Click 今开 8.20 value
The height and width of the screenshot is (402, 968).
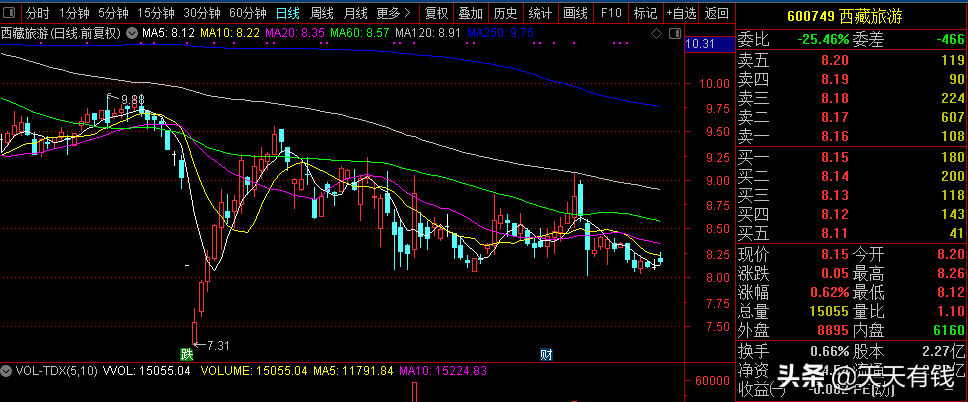(951, 254)
